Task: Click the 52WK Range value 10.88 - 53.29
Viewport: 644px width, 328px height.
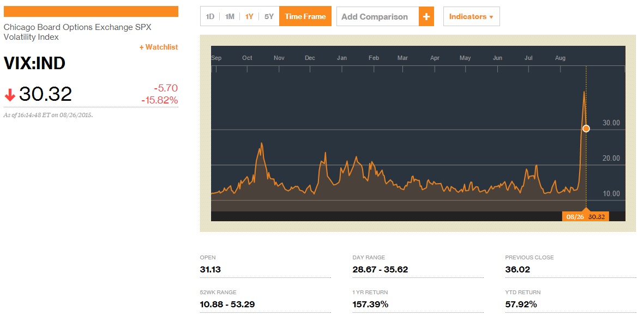Action: pyautogui.click(x=227, y=305)
